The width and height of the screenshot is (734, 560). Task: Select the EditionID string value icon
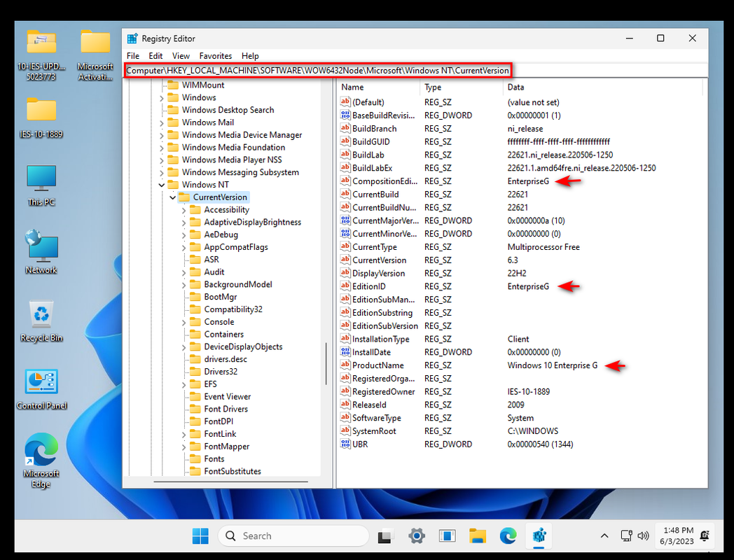345,286
